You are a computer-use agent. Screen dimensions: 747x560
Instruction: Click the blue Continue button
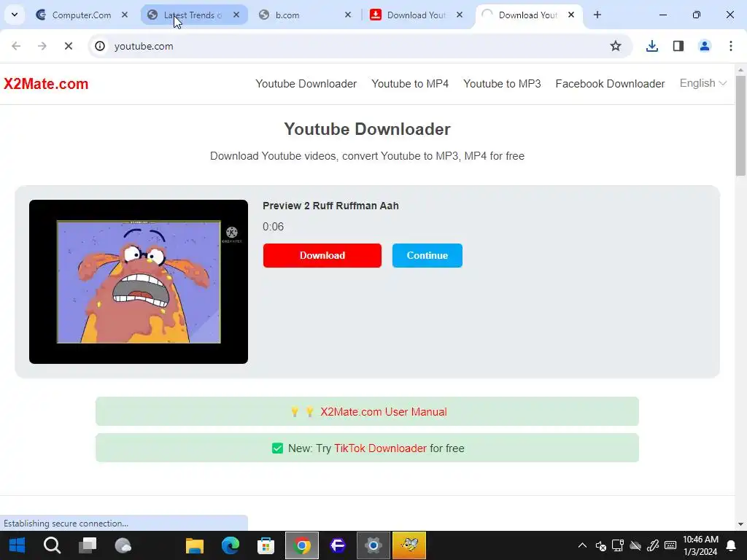point(427,255)
